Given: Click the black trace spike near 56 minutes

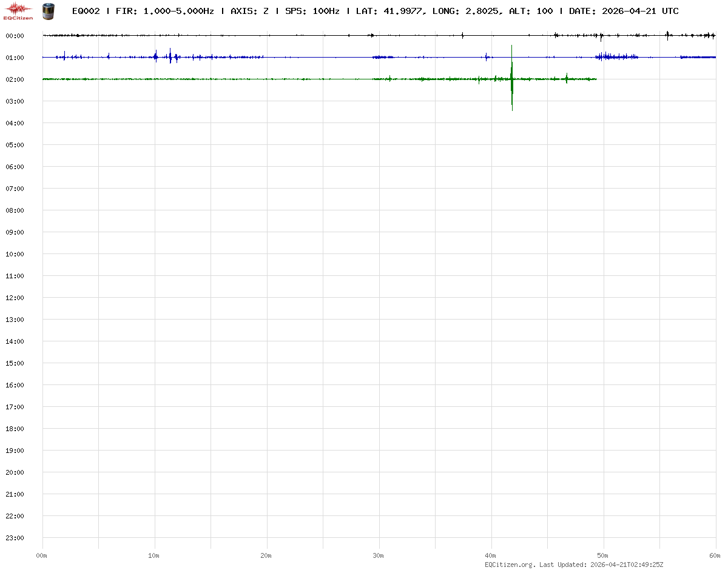Looking at the screenshot, I should click(667, 35).
